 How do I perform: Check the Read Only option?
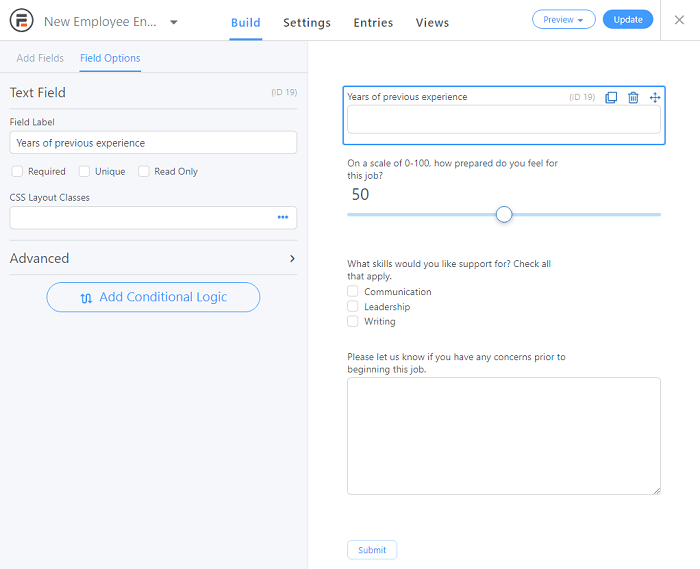tap(143, 171)
